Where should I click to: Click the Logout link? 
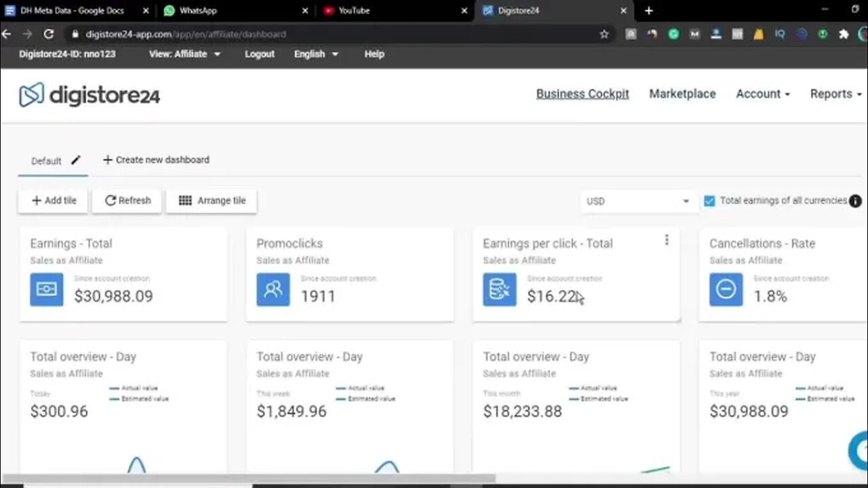point(260,54)
